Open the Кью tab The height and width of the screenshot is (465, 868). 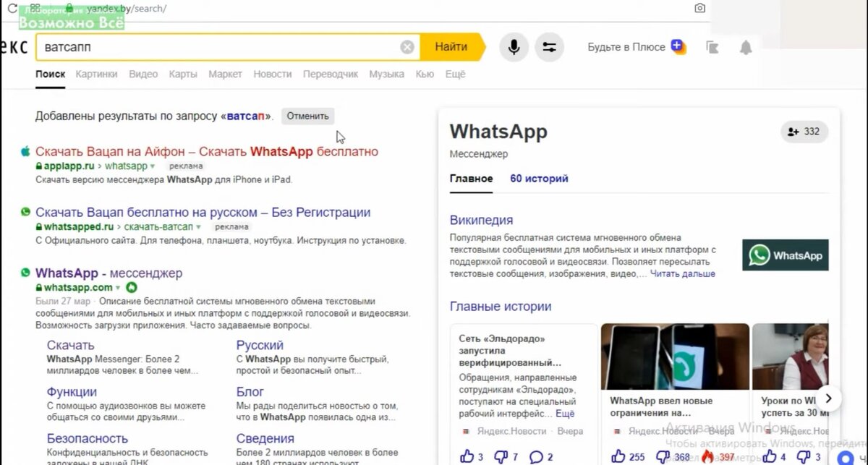pyautogui.click(x=425, y=74)
